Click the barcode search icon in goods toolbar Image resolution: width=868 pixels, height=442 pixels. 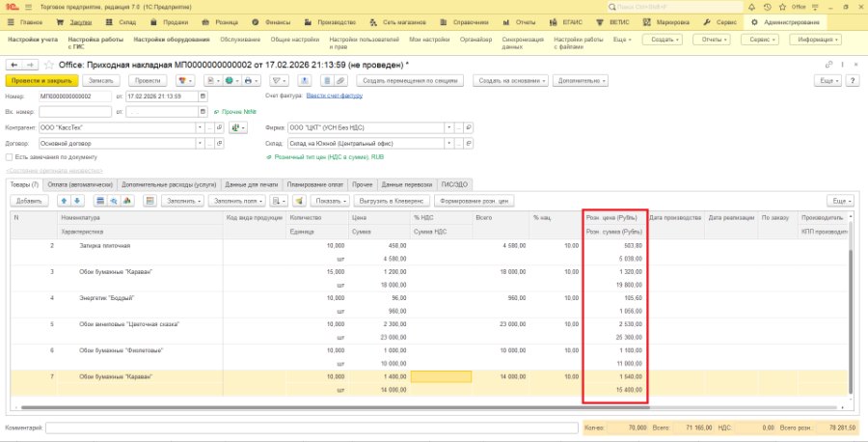(x=114, y=201)
